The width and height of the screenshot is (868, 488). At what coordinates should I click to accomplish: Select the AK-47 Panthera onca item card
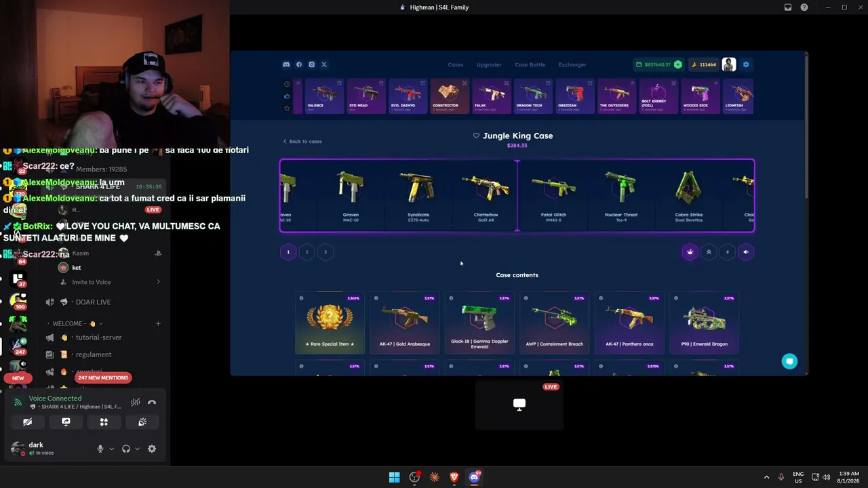[629, 323]
